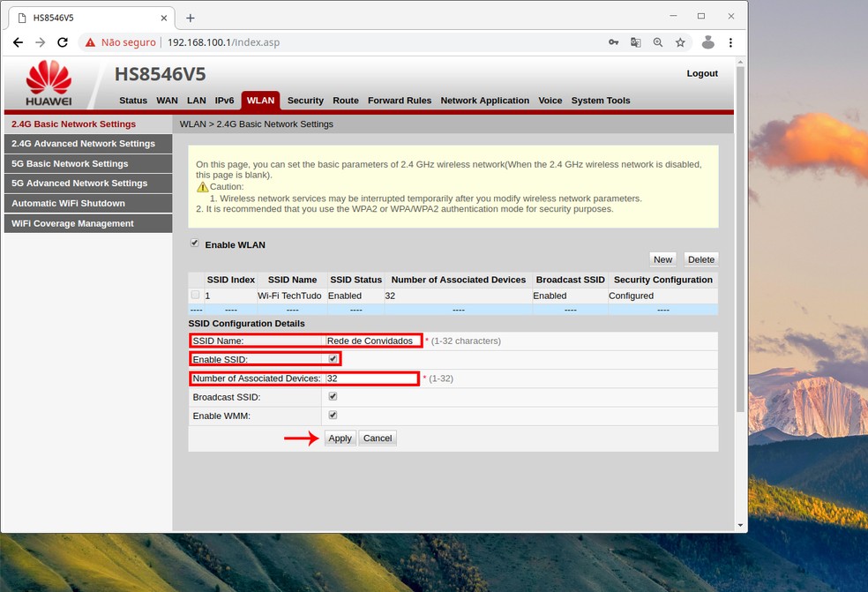Click the Cancel button
The image size is (868, 592).
(378, 438)
